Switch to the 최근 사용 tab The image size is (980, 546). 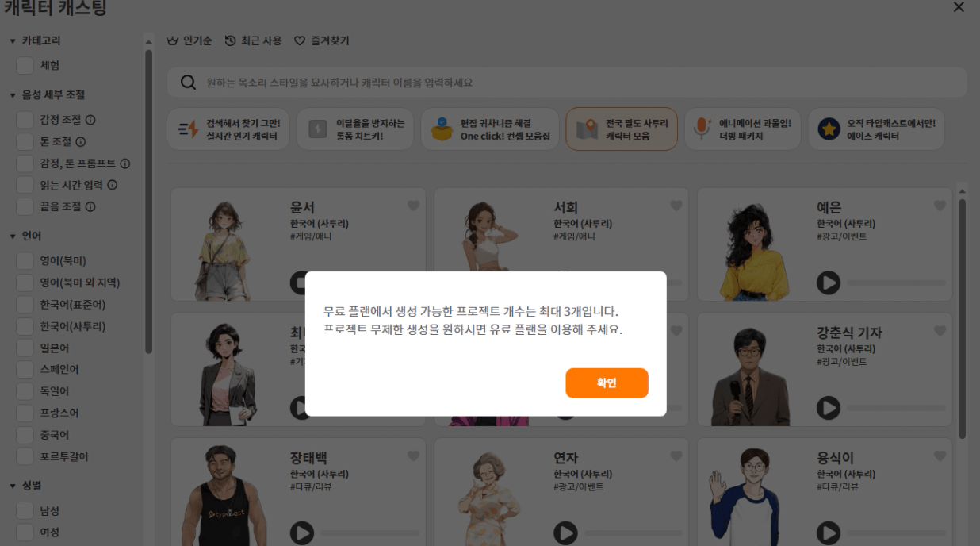coord(253,40)
